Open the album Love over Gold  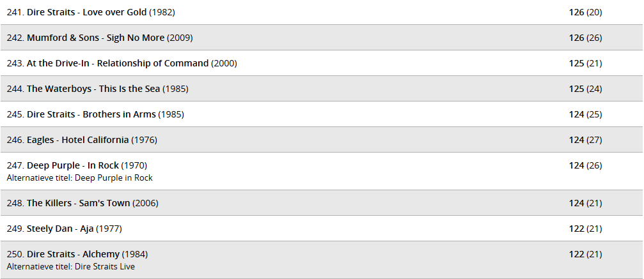114,12
